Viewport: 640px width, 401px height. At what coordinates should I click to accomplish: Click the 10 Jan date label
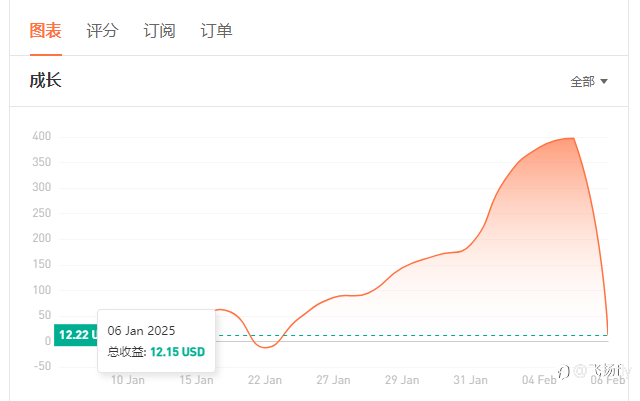pyautogui.click(x=128, y=380)
